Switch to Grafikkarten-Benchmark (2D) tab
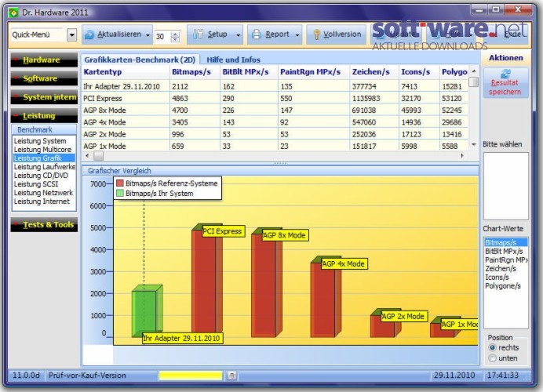This screenshot has height=392, width=543. pyautogui.click(x=140, y=60)
